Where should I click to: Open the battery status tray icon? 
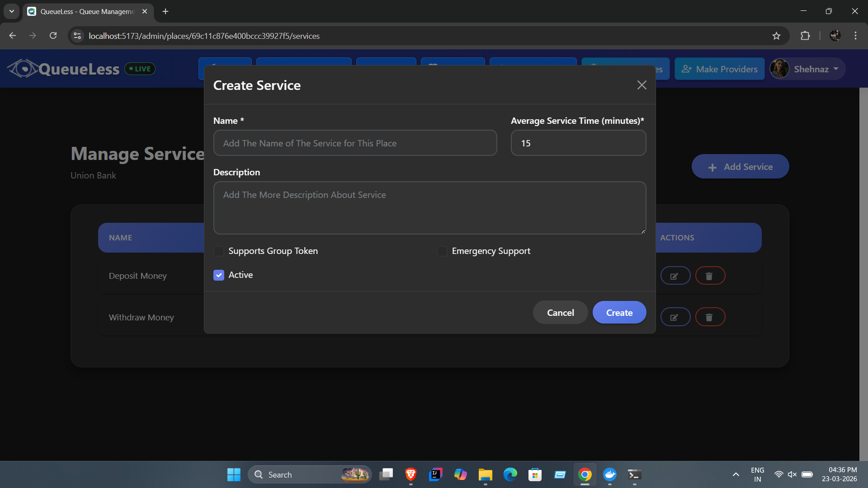pos(807,474)
